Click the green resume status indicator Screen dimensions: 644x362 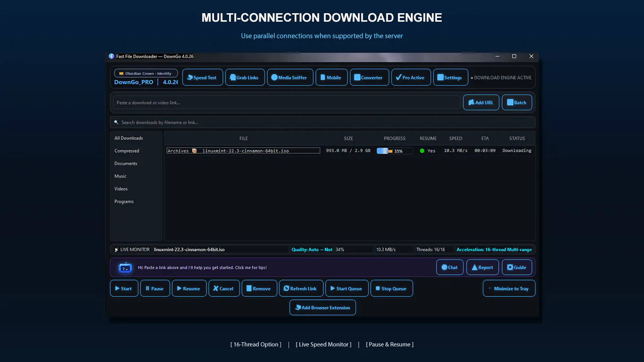pyautogui.click(x=422, y=151)
